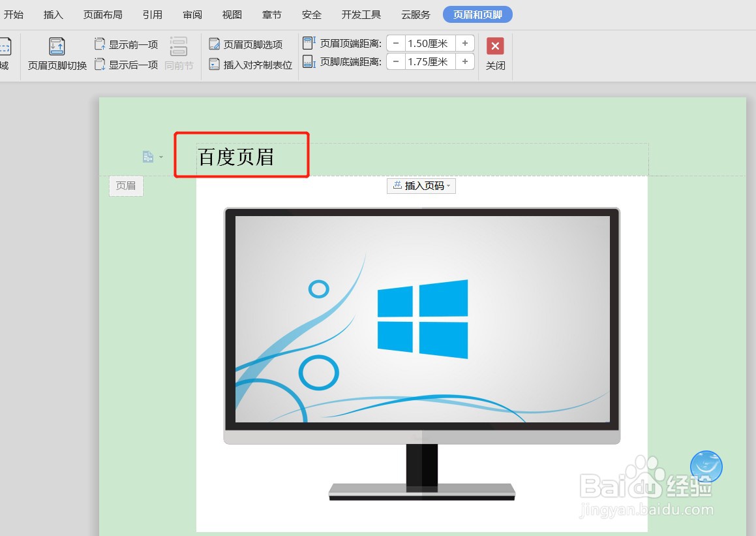The height and width of the screenshot is (536, 756).
Task: Switch to the 视图 tab
Action: (x=232, y=14)
